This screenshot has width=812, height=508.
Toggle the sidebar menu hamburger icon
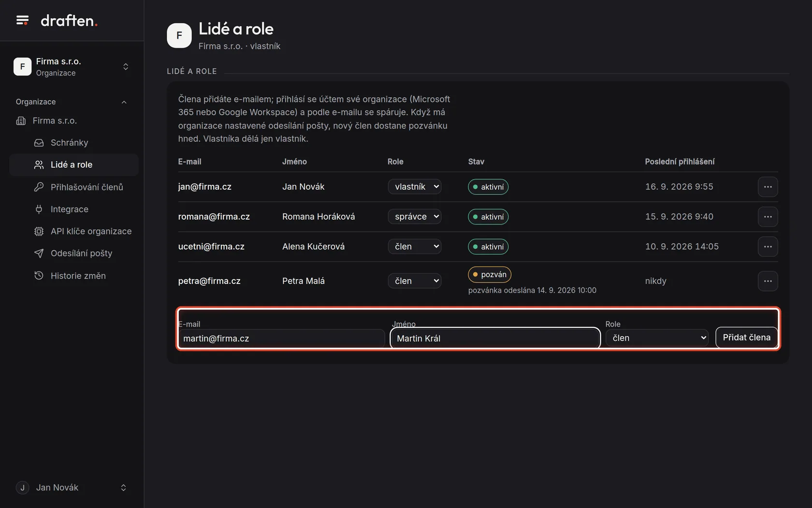point(22,20)
